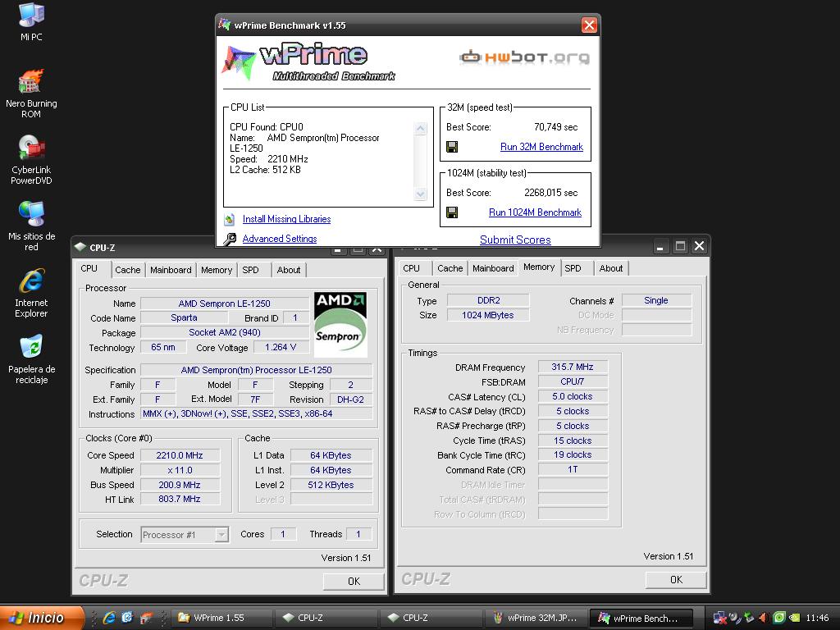This screenshot has height=630, width=840.
Task: Select the Memory tab in right CPU-Z window
Action: pos(539,267)
